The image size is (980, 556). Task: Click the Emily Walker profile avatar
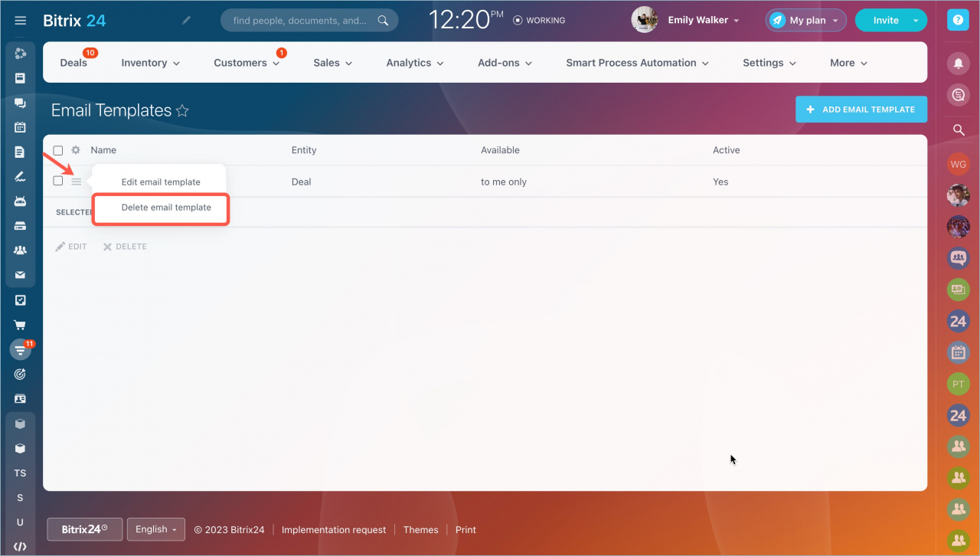click(x=645, y=20)
